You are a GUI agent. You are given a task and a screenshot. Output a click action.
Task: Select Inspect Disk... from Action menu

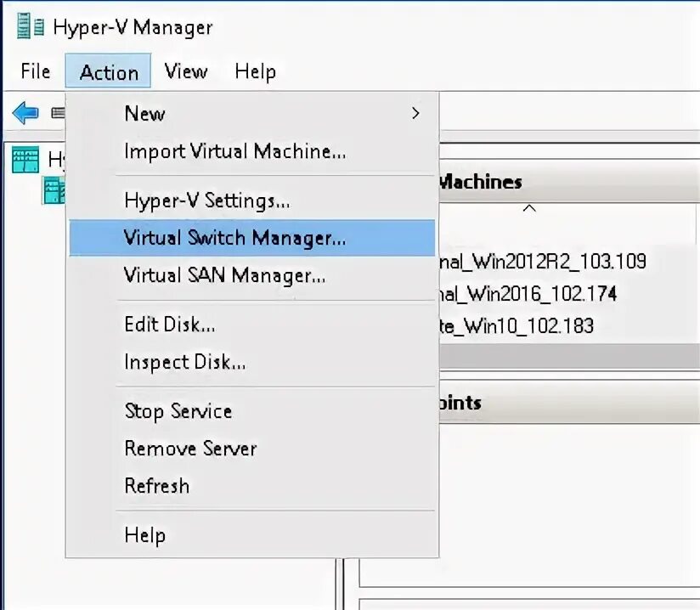[x=252, y=362]
